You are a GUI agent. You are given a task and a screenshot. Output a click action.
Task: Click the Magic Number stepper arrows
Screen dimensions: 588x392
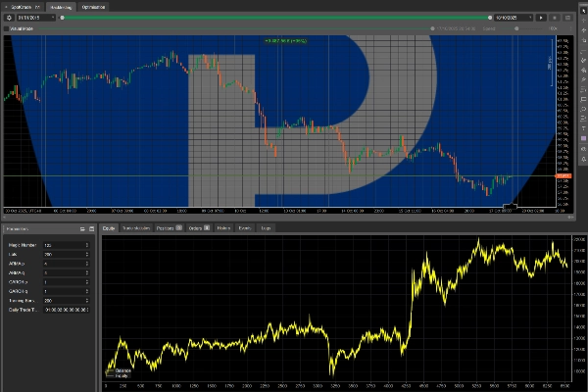point(87,243)
